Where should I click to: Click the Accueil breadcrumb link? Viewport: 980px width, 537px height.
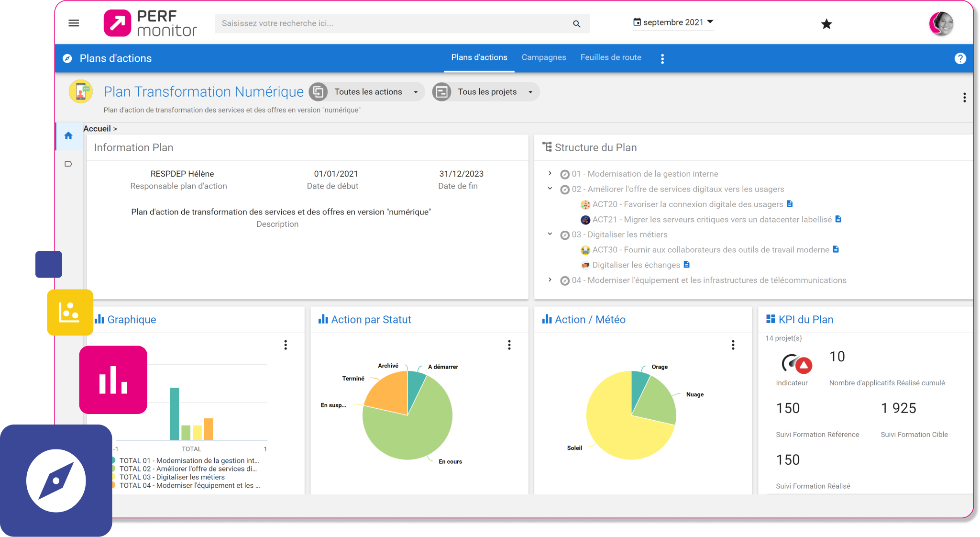coord(97,128)
